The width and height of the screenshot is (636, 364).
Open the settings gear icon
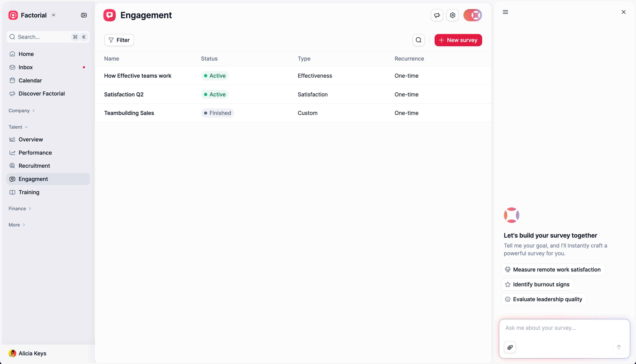click(x=452, y=15)
